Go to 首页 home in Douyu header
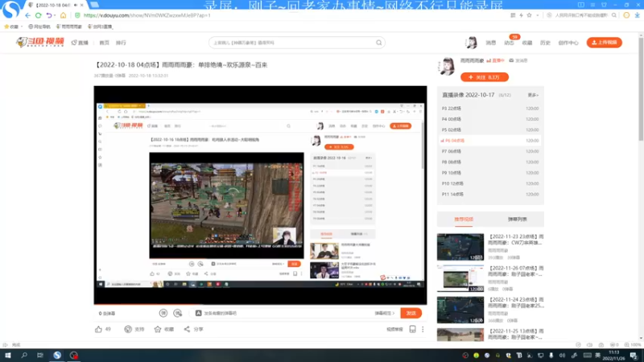 pyautogui.click(x=105, y=43)
